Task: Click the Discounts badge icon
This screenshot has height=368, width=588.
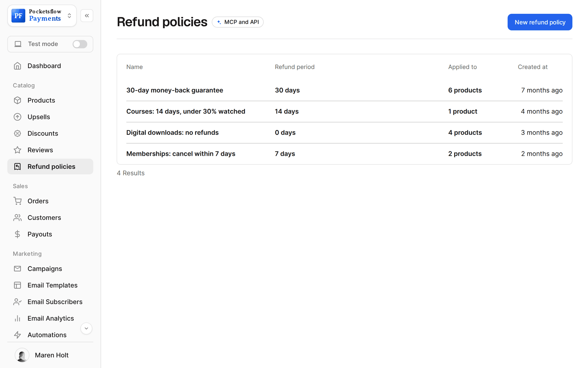Action: pos(18,133)
